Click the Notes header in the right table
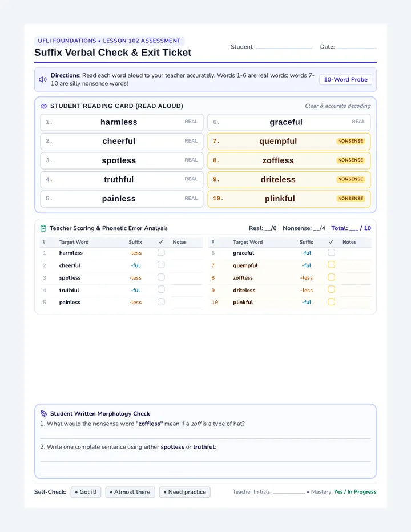Image resolution: width=411 pixels, height=532 pixels. 349,242
